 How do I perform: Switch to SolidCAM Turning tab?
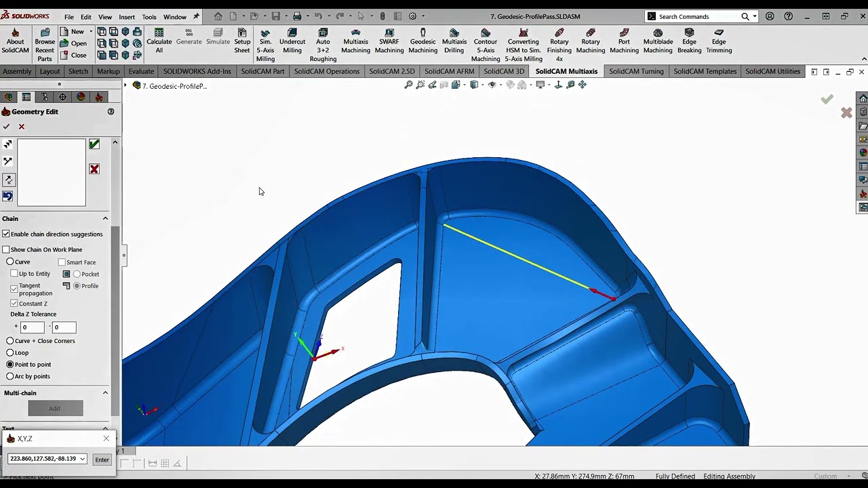pyautogui.click(x=636, y=71)
